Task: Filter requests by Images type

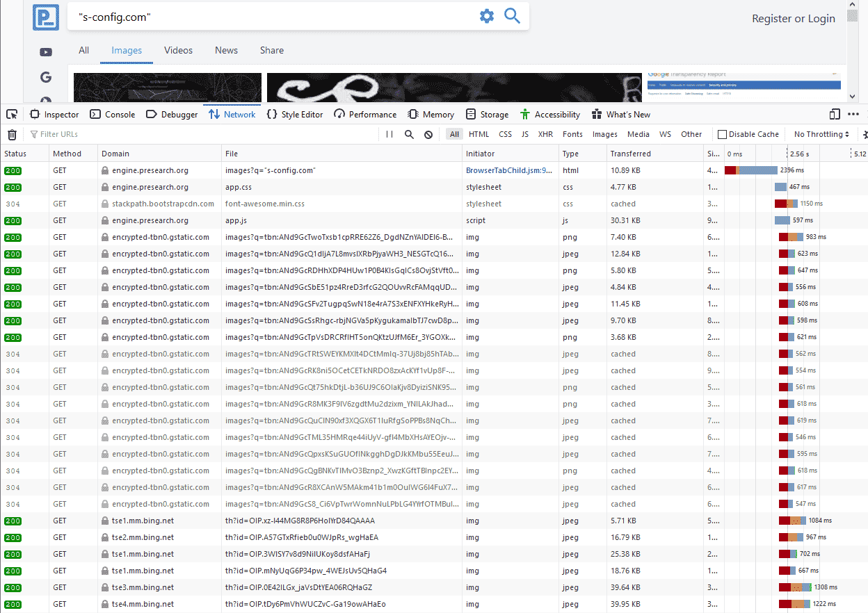Action: point(605,134)
